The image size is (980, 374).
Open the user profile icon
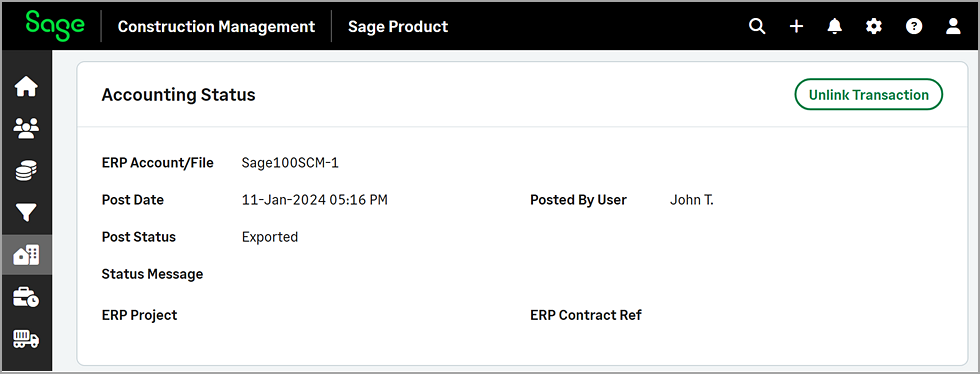coord(953,26)
